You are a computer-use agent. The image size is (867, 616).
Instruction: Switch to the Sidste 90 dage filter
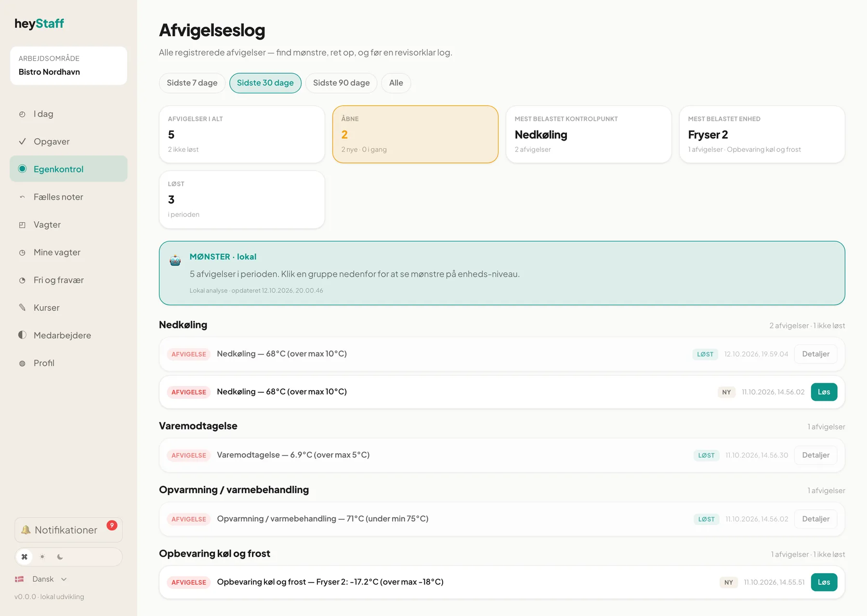click(342, 83)
